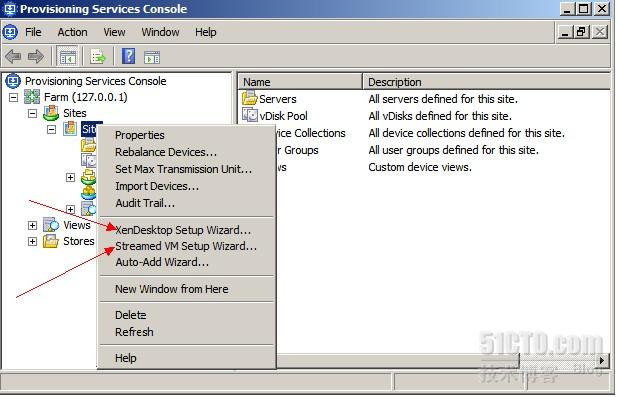Start the Auto-Add Wizard...
The width and height of the screenshot is (617, 397).
click(187, 262)
